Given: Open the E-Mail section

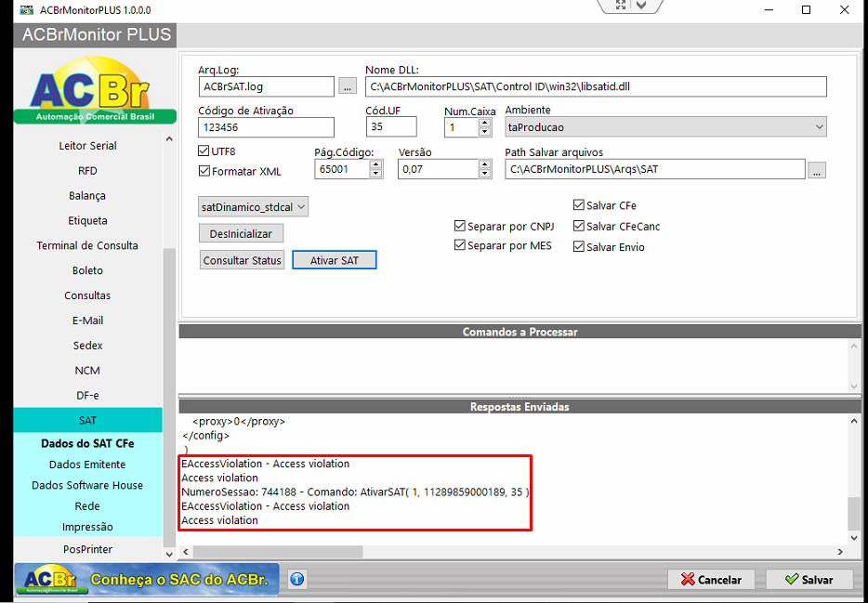Looking at the screenshot, I should click(87, 320).
